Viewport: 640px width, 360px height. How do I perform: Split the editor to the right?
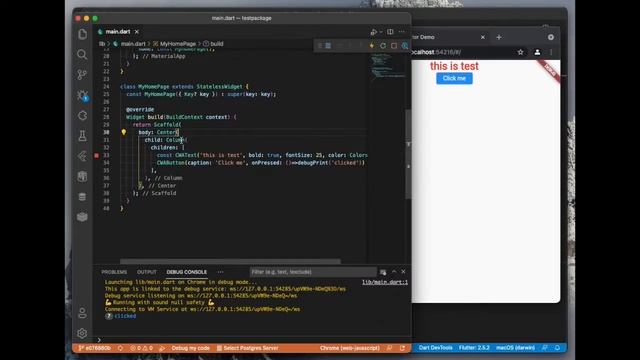pos(390,32)
